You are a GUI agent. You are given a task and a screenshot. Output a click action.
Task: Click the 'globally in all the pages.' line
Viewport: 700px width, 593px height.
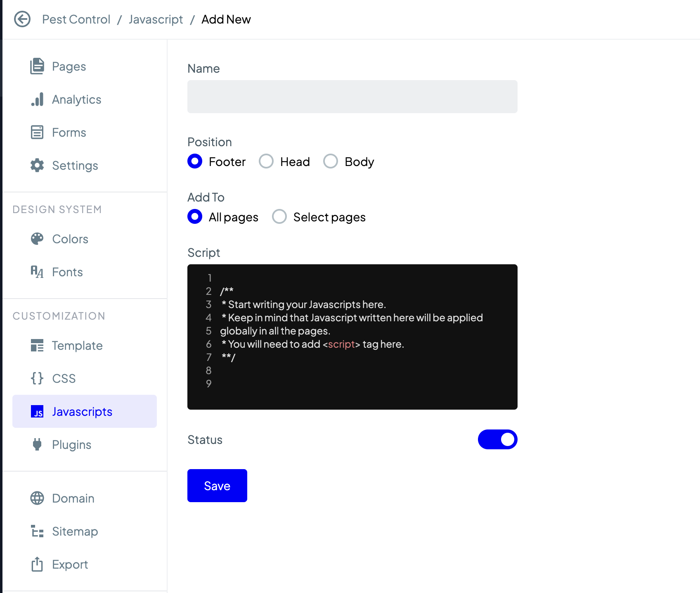click(x=275, y=331)
